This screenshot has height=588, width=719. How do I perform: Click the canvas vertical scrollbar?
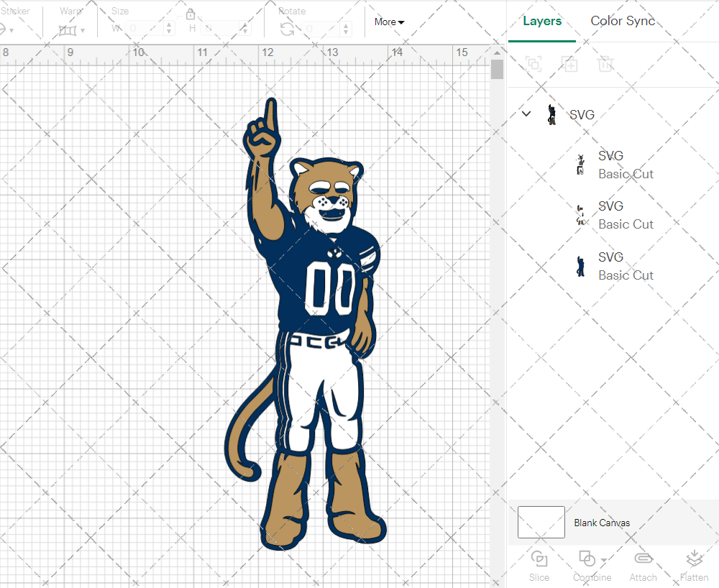(496, 68)
